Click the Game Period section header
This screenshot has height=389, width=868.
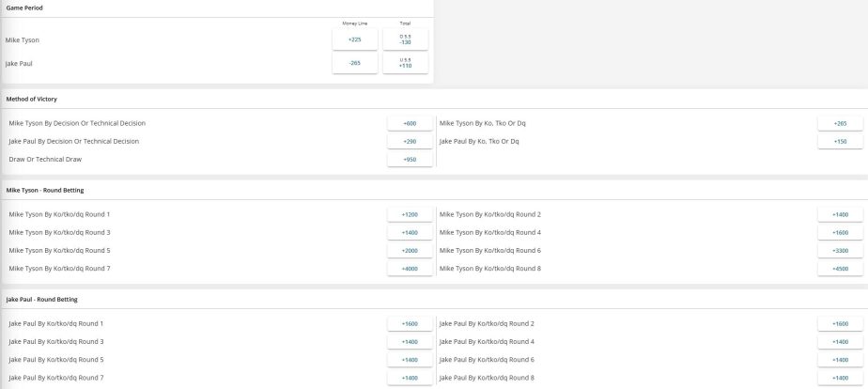click(24, 8)
